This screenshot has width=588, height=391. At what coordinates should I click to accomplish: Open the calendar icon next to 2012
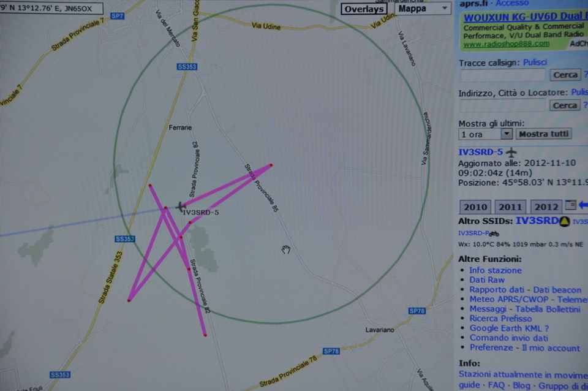pyautogui.click(x=570, y=206)
